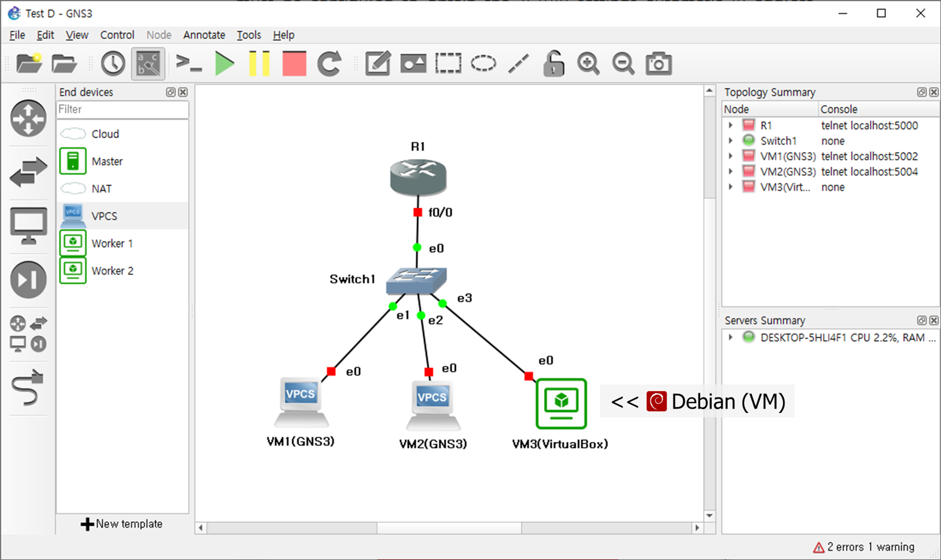Open the Help menu
The height and width of the screenshot is (560, 941).
pyautogui.click(x=284, y=35)
